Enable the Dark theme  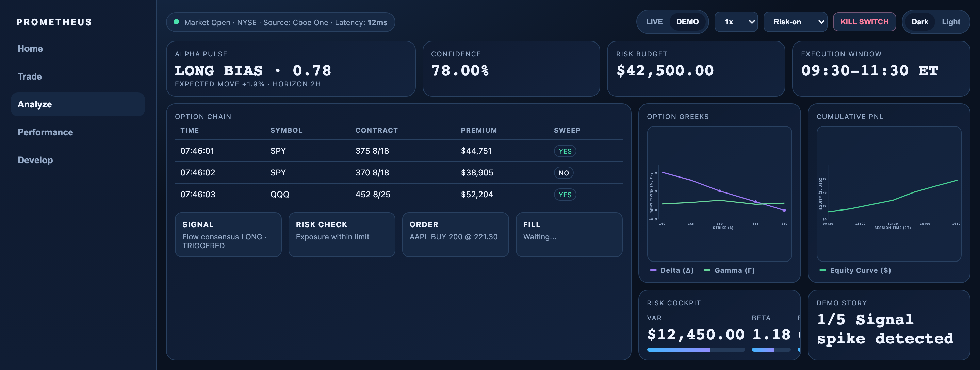click(919, 22)
